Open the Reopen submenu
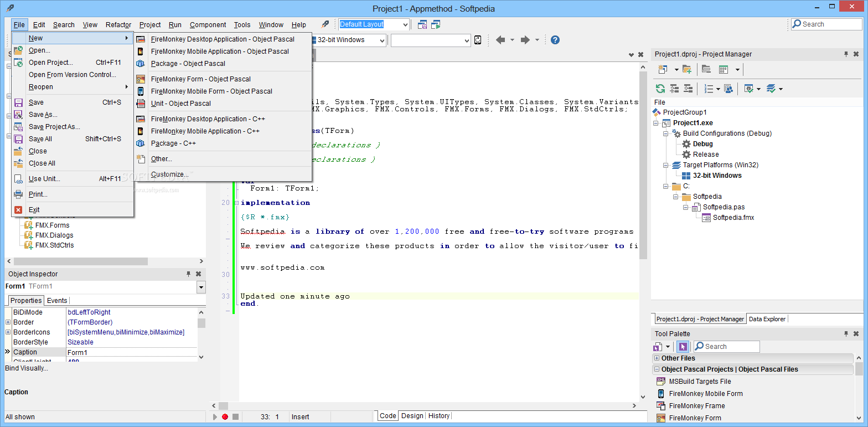 [x=73, y=87]
